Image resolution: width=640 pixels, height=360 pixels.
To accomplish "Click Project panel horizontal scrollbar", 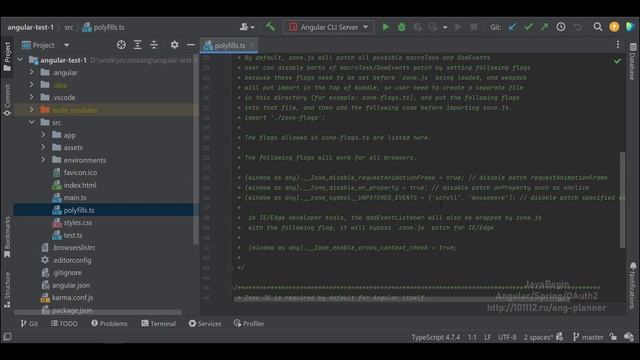I will point(98,312).
